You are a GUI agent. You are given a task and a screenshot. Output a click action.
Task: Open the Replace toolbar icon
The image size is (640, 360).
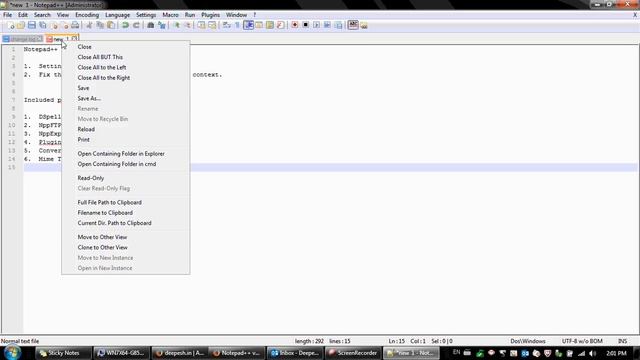coord(162,25)
